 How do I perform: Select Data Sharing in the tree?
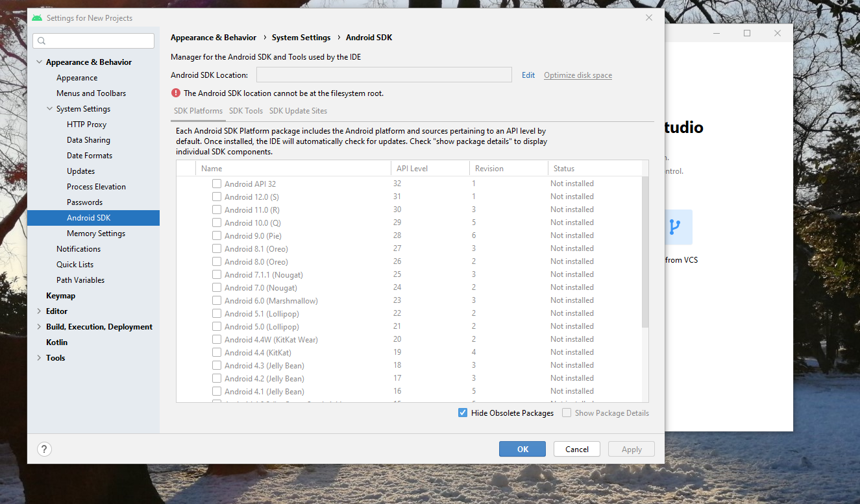pyautogui.click(x=88, y=140)
